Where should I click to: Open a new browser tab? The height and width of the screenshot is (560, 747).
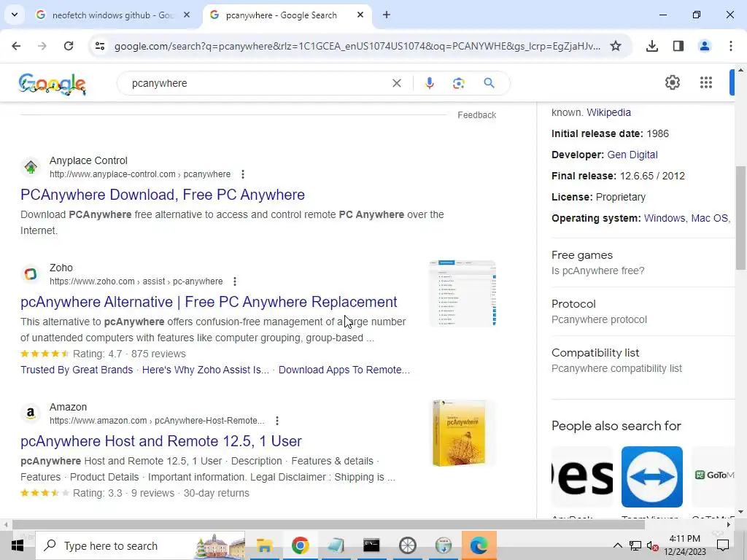coord(387,15)
